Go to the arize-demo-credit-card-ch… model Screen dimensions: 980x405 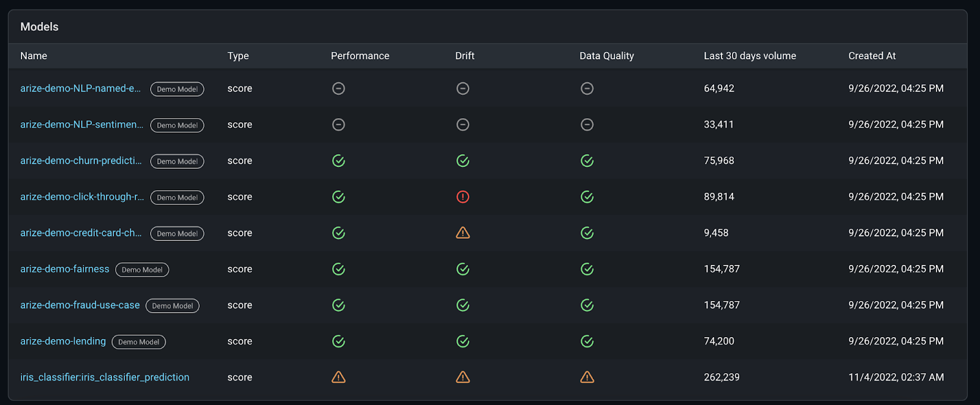pyautogui.click(x=81, y=232)
